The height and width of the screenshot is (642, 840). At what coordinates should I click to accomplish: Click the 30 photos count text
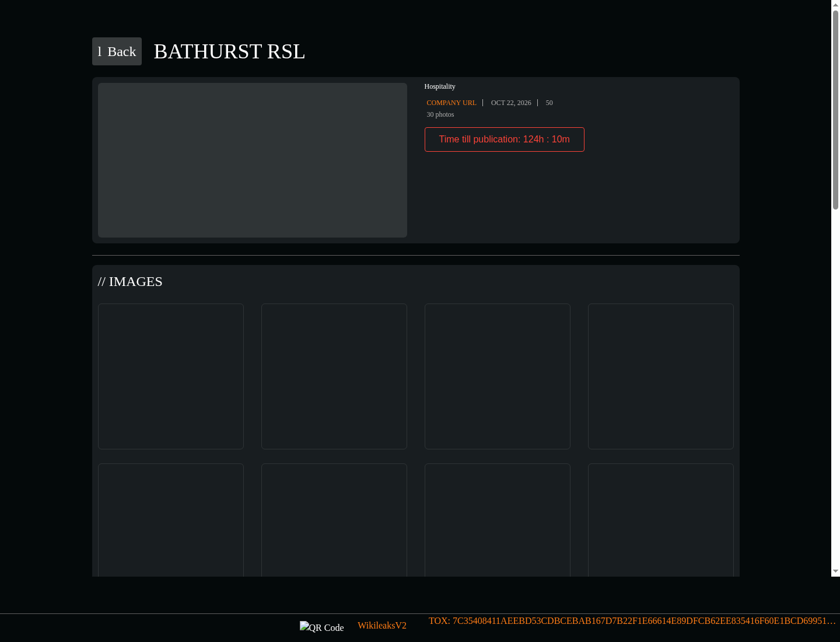[440, 114]
